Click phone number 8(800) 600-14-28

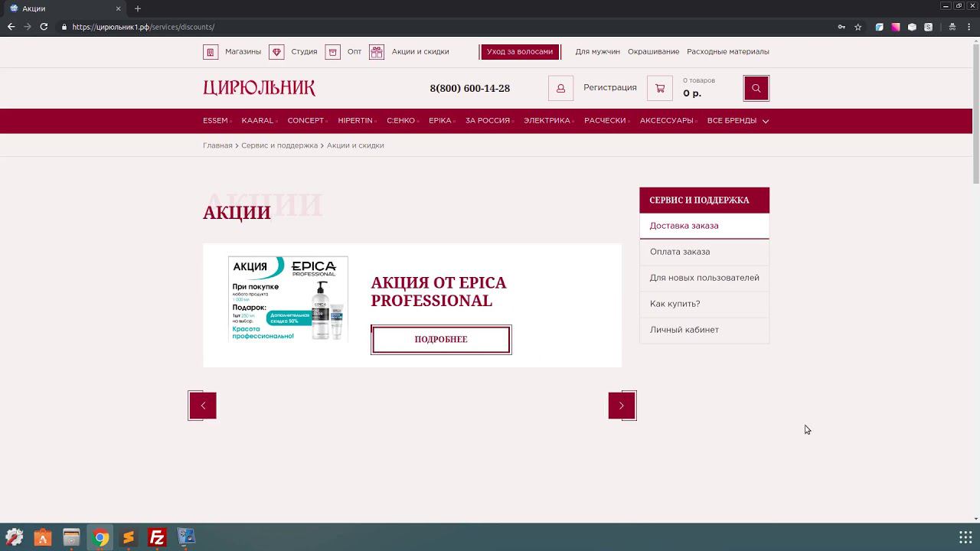pyautogui.click(x=470, y=89)
